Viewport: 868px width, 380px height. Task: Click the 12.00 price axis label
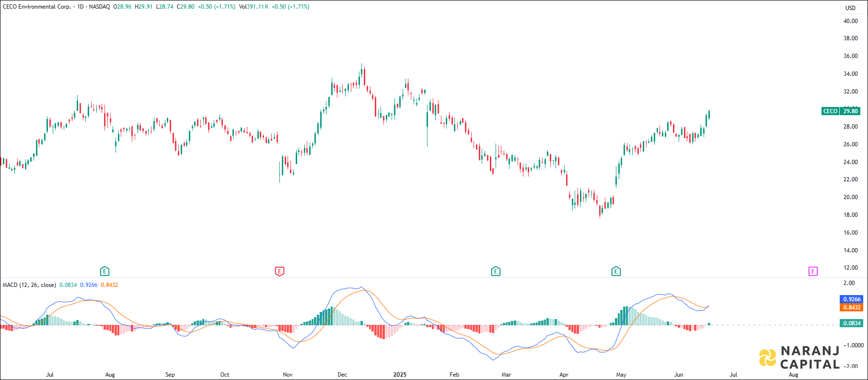coord(851,268)
